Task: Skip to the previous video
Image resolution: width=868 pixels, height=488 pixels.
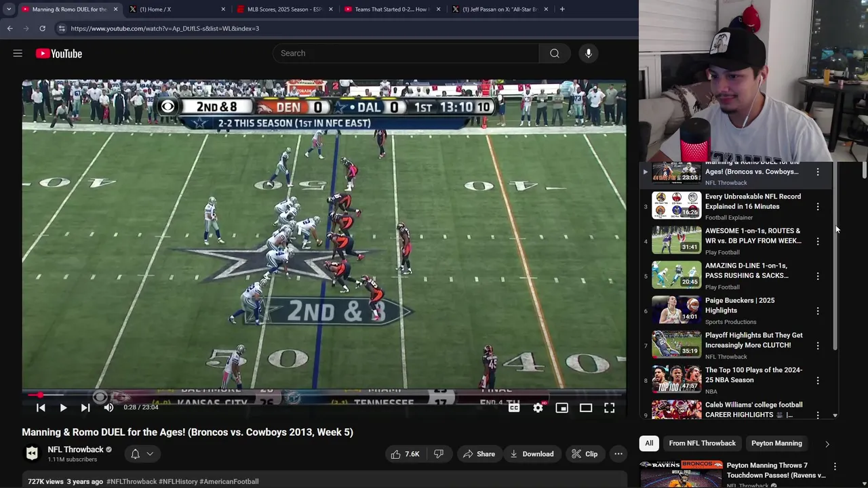Action: (41, 407)
